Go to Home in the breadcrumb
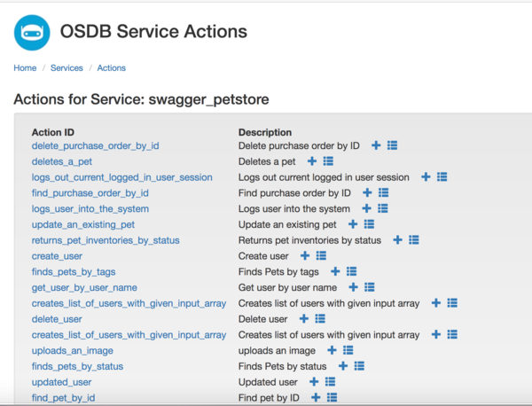This screenshot has height=406, width=532. coord(25,68)
